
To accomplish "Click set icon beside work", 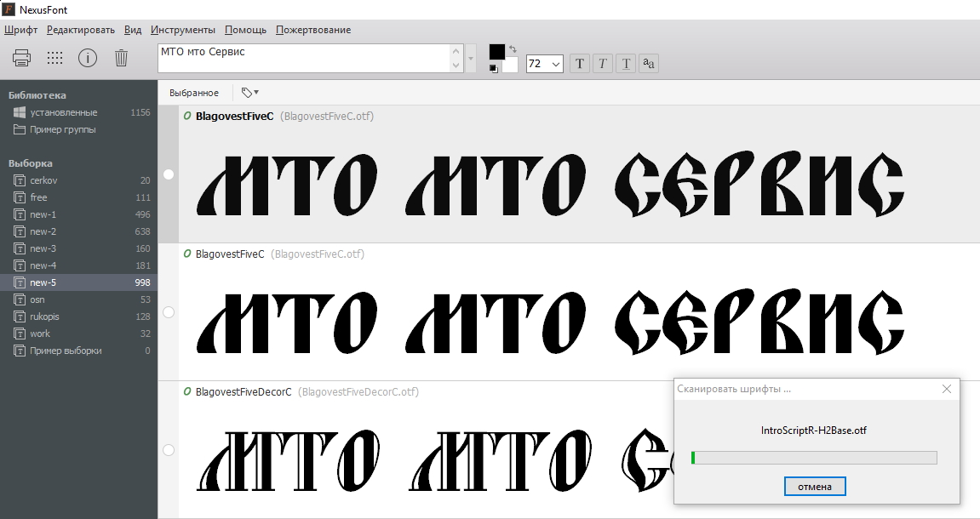I will coord(20,333).
